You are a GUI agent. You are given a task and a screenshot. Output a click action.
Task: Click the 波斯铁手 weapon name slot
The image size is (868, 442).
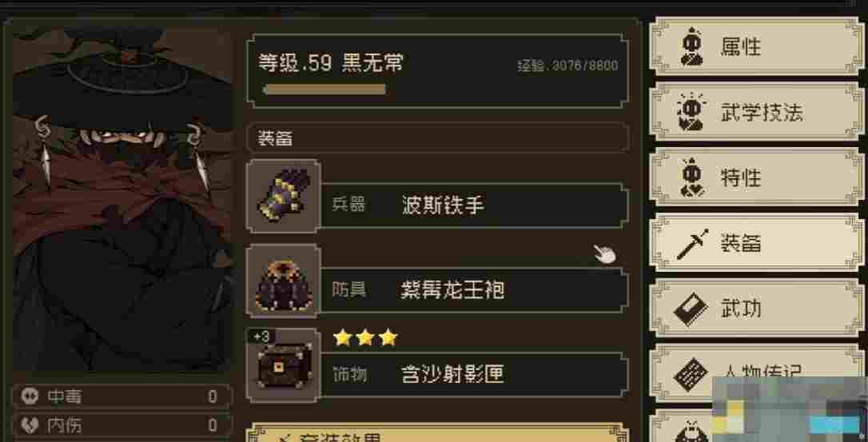pyautogui.click(x=474, y=205)
